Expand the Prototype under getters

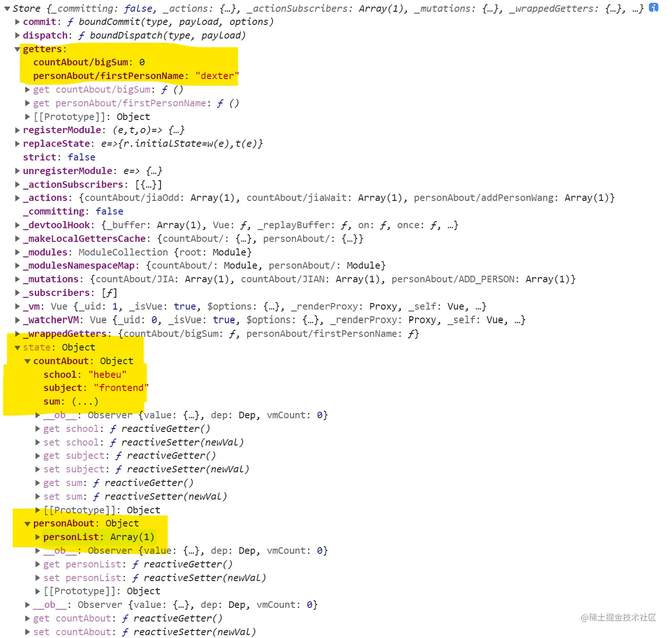[x=28, y=117]
